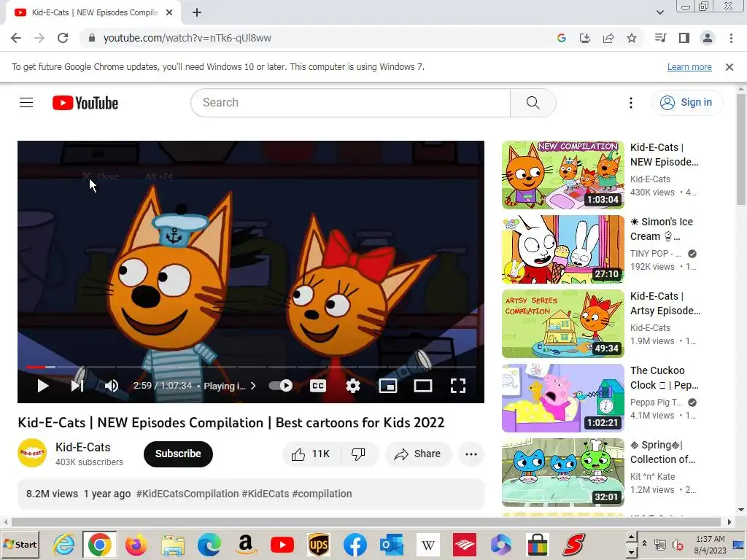Open #KidECats hashtag

pyautogui.click(x=266, y=494)
